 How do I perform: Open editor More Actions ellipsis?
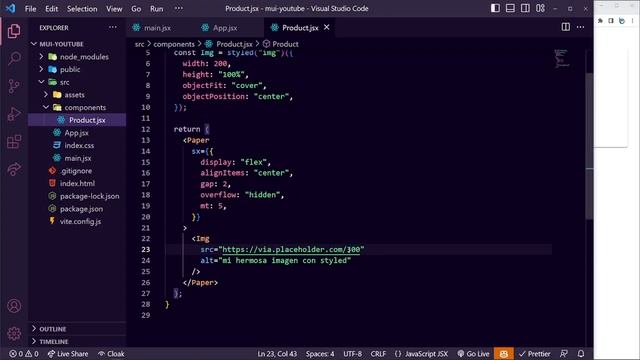click(580, 27)
